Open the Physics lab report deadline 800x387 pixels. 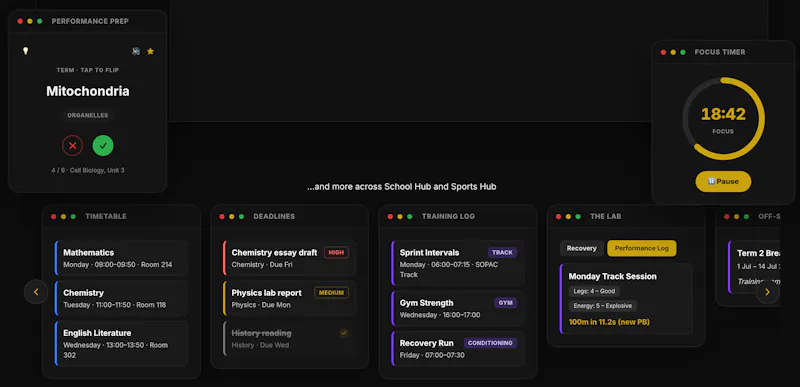coord(290,298)
